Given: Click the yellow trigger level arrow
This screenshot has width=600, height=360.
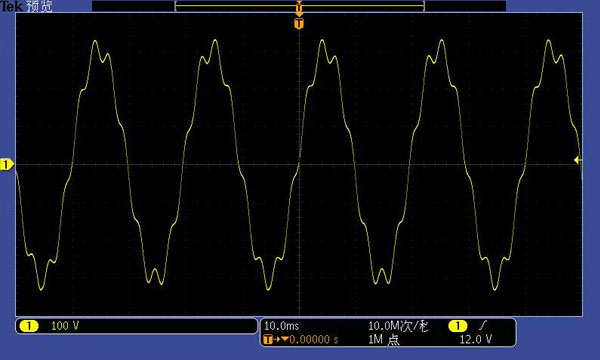Looking at the screenshot, I should 578,160.
